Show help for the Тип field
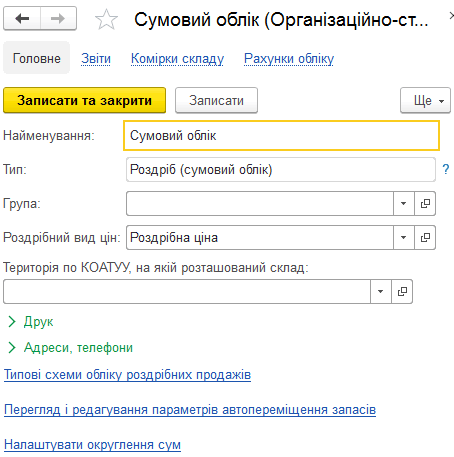Image resolution: width=454 pixels, height=457 pixels. 446,169
